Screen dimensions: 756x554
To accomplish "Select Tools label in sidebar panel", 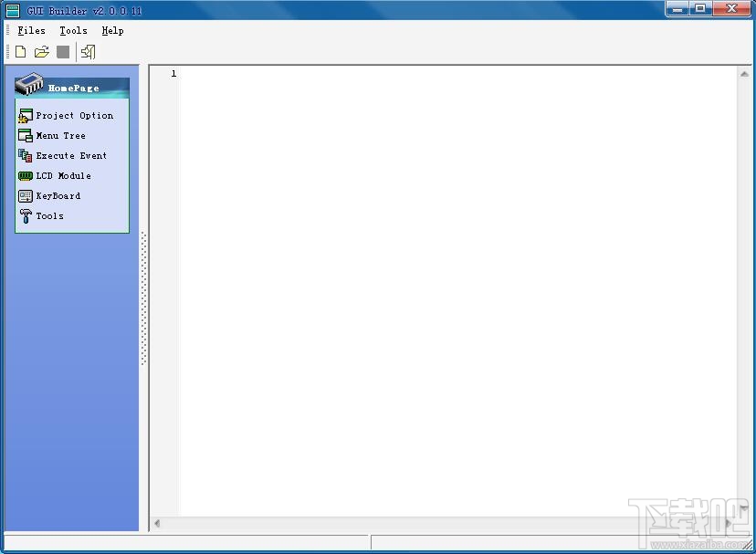I will click(x=49, y=216).
